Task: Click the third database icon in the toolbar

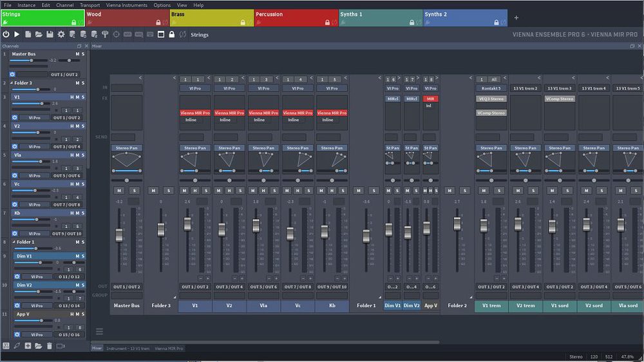Action: [94, 35]
